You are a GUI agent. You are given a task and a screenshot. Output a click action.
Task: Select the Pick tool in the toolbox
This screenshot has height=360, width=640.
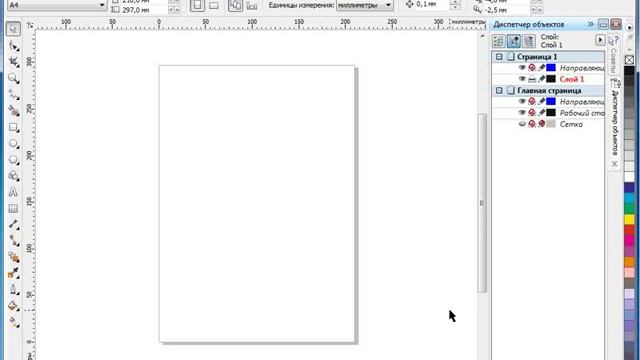pyautogui.click(x=13, y=29)
